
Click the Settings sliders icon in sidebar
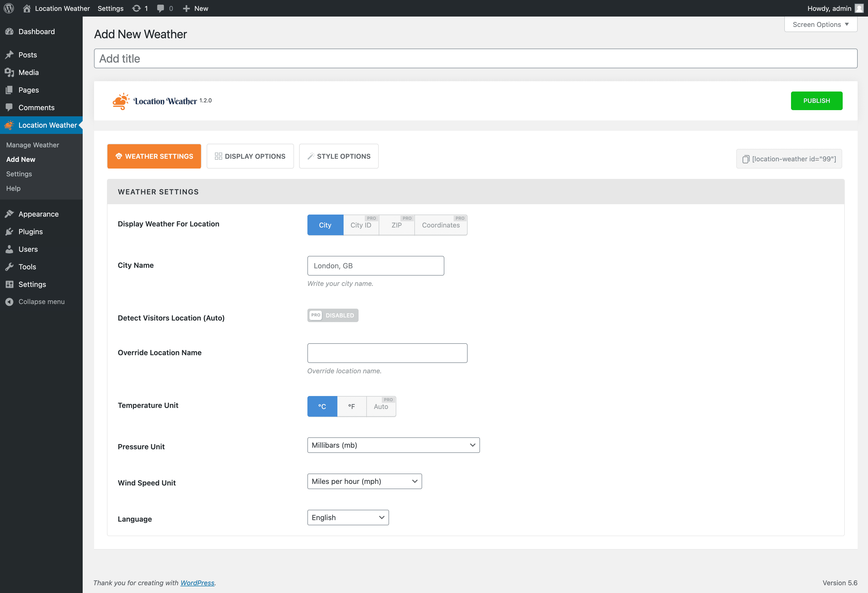pyautogui.click(x=9, y=284)
